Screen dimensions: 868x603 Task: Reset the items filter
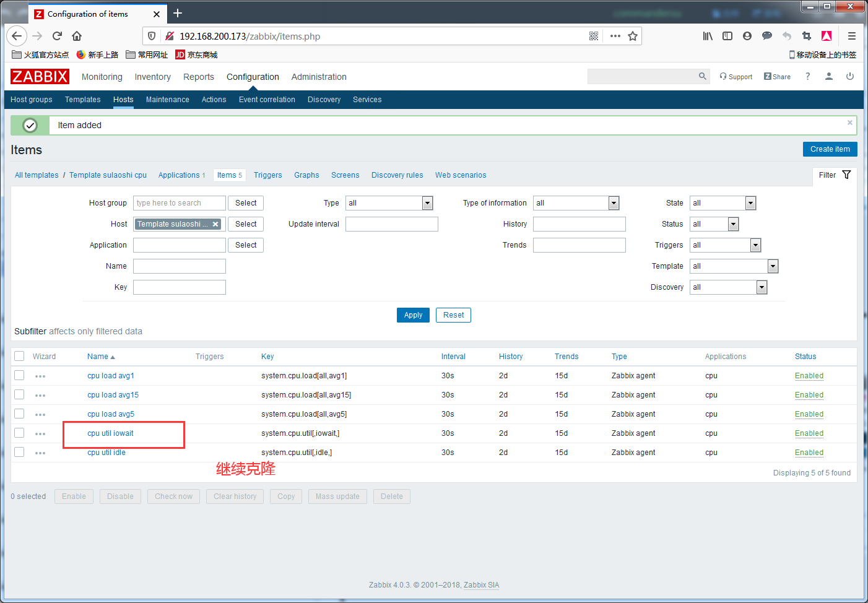[x=453, y=315]
